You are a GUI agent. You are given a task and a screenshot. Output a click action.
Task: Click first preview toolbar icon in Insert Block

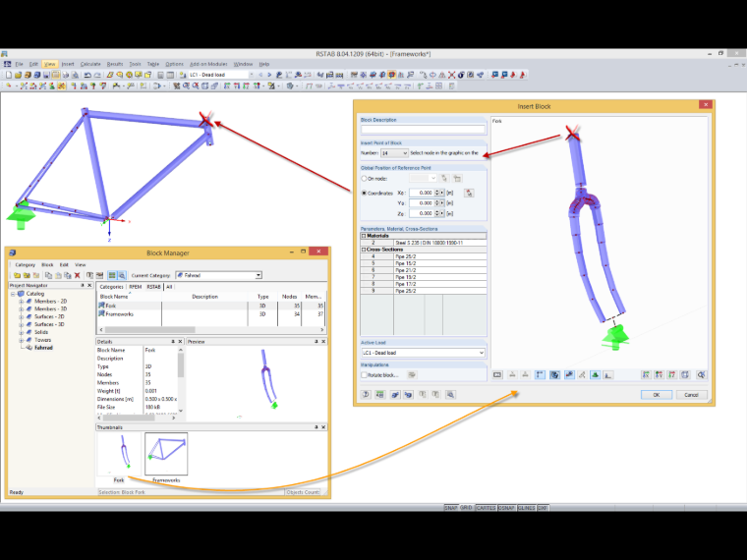click(x=497, y=375)
